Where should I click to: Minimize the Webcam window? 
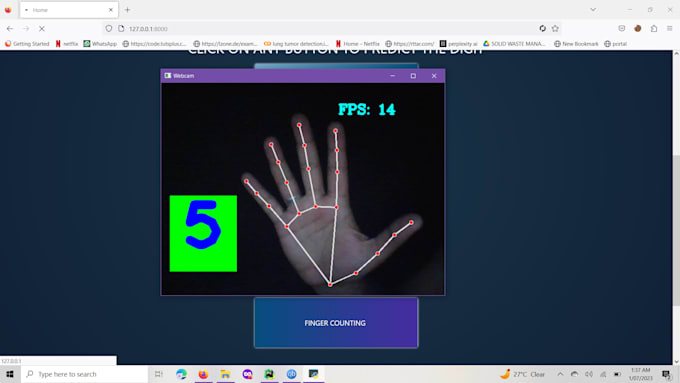click(392, 76)
